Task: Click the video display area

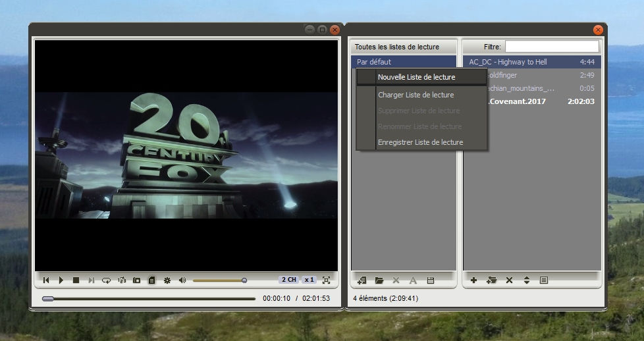Action: 186,155
